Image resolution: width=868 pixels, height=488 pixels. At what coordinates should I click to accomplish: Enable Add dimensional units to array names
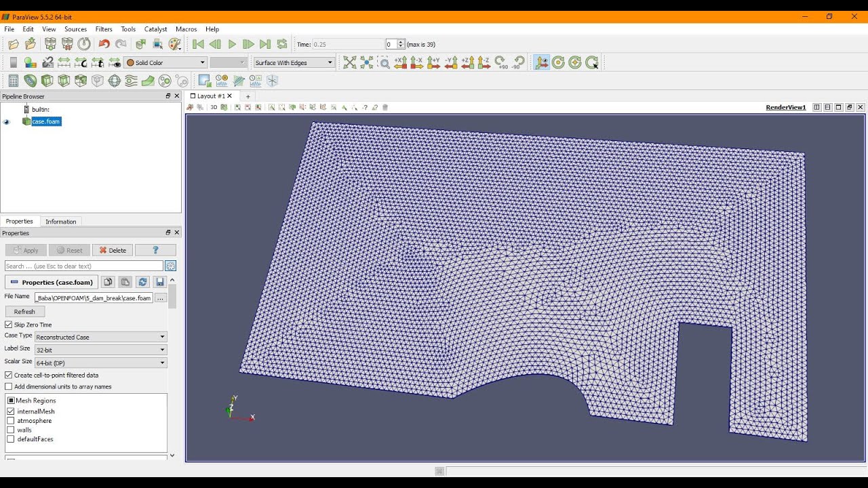[x=9, y=386]
